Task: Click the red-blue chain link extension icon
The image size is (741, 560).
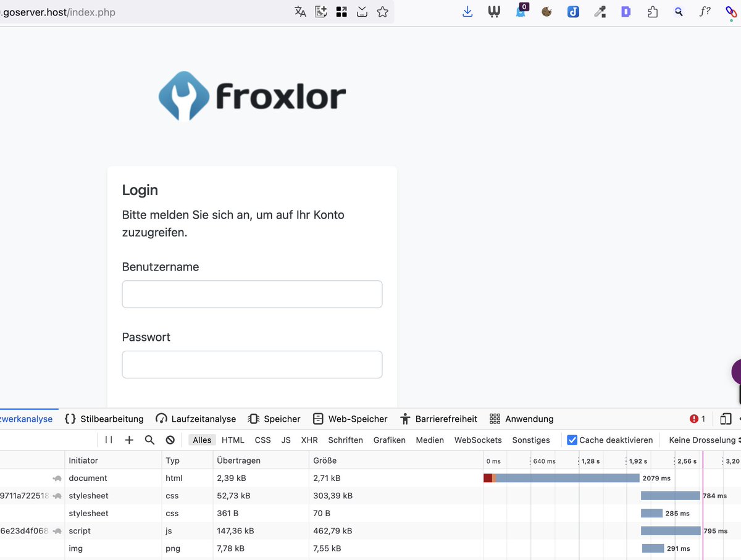Action: coord(731,12)
